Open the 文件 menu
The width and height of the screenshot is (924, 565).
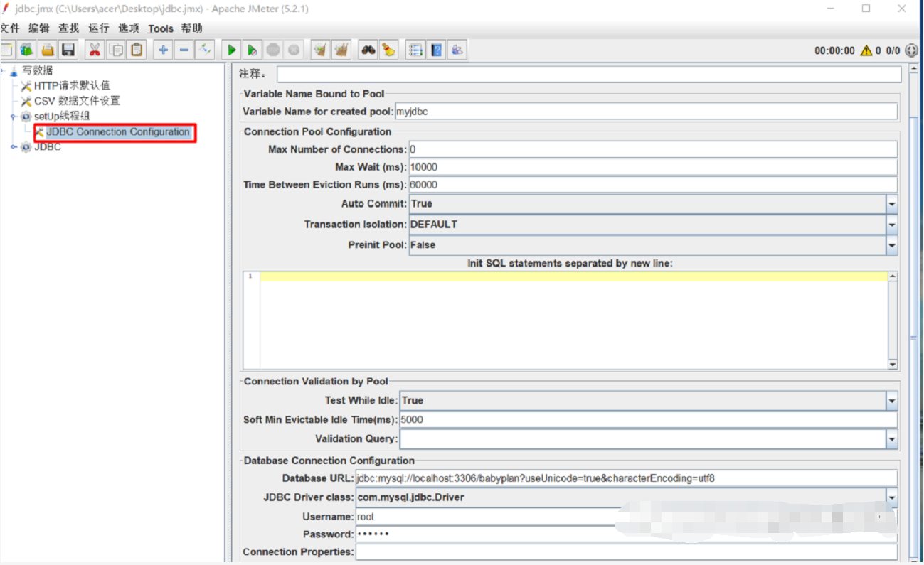click(x=9, y=28)
